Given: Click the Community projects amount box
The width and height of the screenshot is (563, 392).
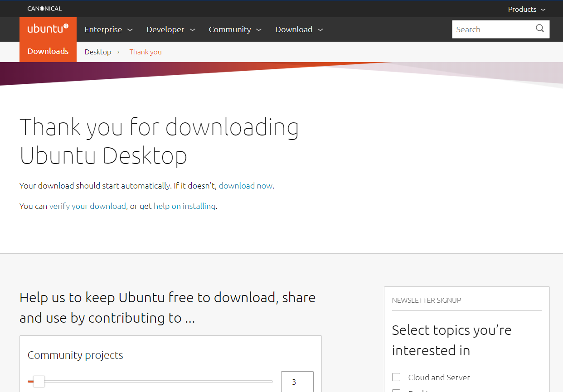Looking at the screenshot, I should pyautogui.click(x=297, y=382).
